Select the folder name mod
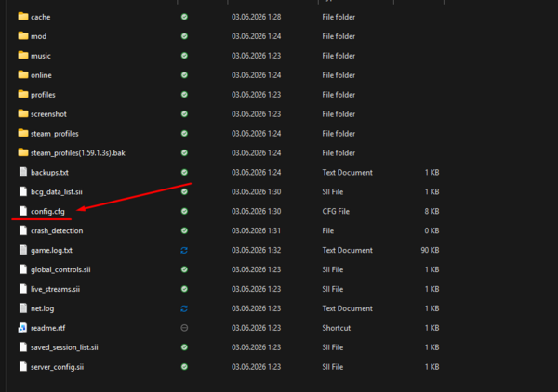Viewport: 558px width, 392px height. [39, 36]
